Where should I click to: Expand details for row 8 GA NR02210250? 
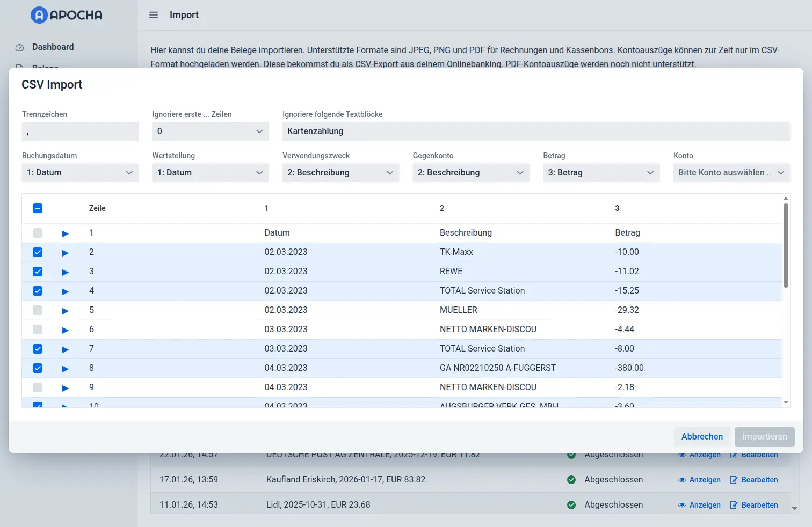point(65,368)
